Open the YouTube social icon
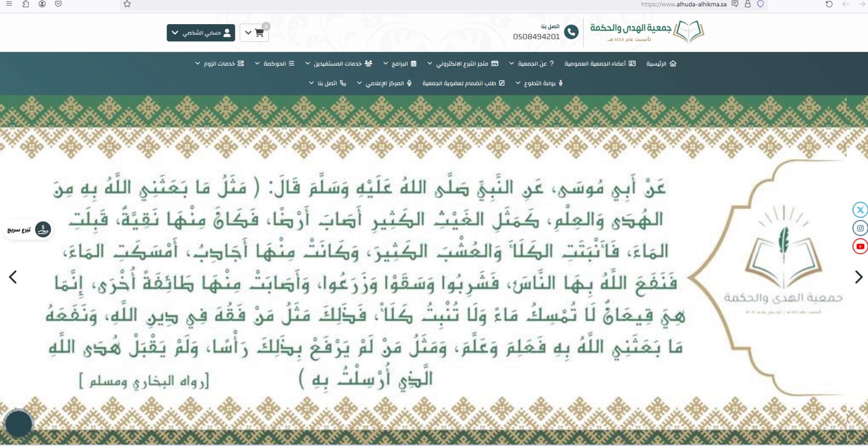 click(x=860, y=246)
